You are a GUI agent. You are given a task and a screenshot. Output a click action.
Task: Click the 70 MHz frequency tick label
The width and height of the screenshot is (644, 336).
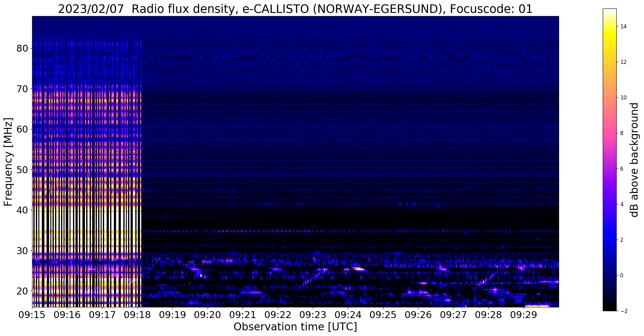coord(22,89)
